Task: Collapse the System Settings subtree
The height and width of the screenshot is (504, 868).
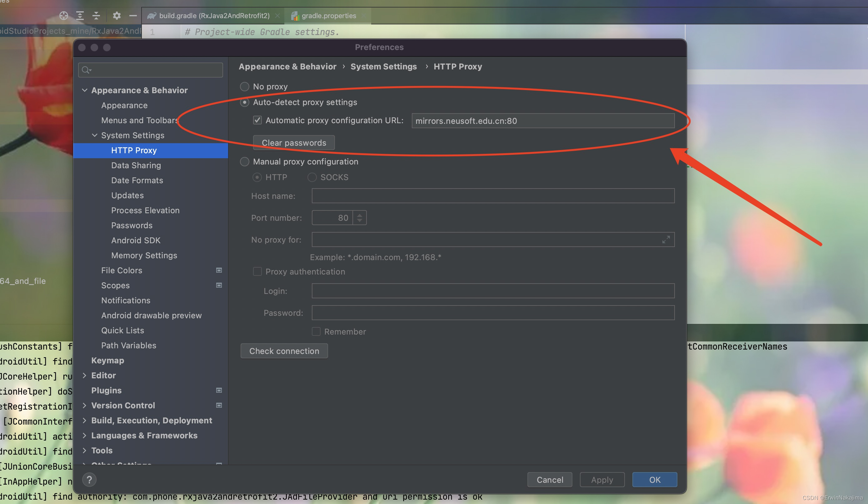Action: click(x=94, y=135)
